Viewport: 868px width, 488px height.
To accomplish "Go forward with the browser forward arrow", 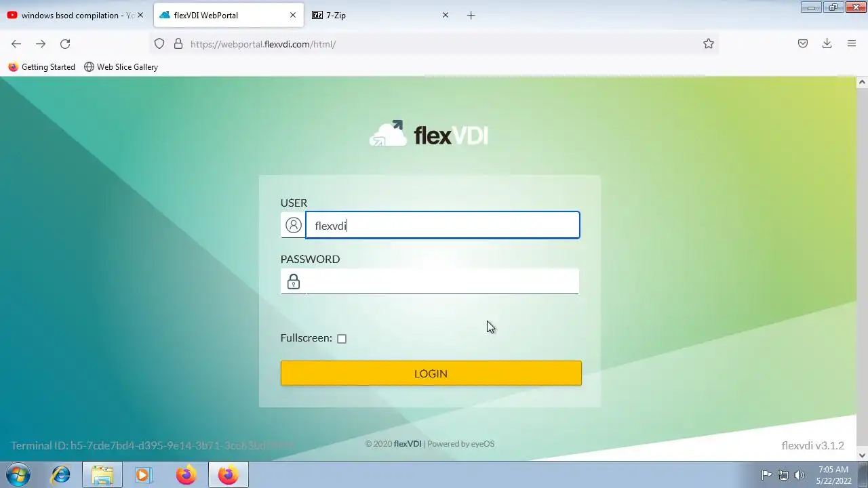I will (x=41, y=43).
